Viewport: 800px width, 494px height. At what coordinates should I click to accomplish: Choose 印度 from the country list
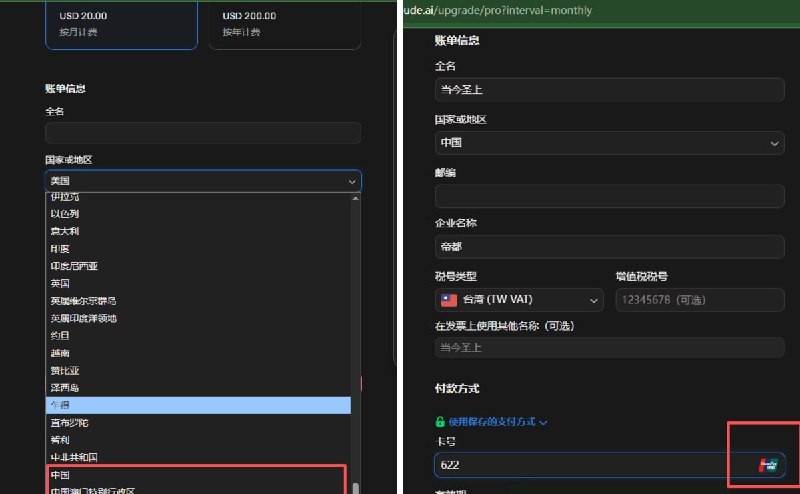[x=198, y=249]
